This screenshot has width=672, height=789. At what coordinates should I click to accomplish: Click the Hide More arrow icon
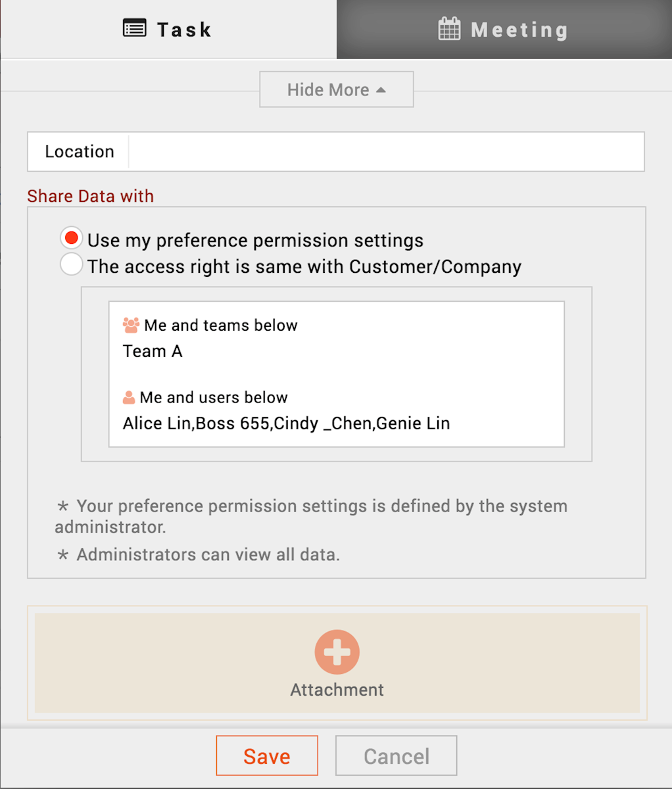tap(381, 90)
